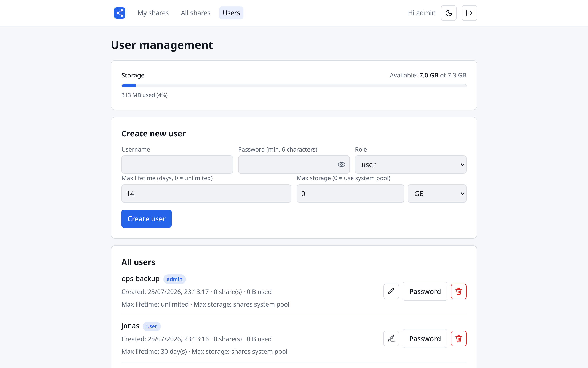Viewport: 588px width, 368px height.
Task: Open the Role dropdown set to user
Action: pos(410,165)
